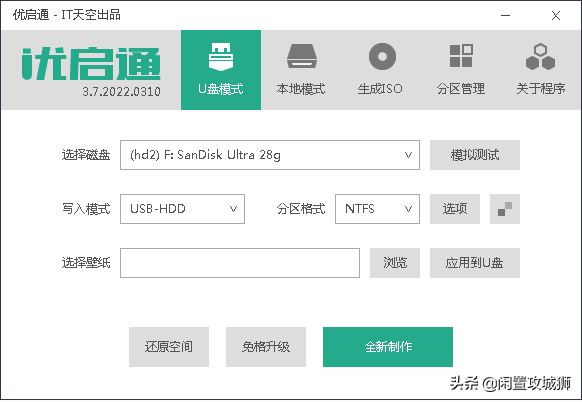Focus the 选择壁纸 path input field

pos(240,263)
